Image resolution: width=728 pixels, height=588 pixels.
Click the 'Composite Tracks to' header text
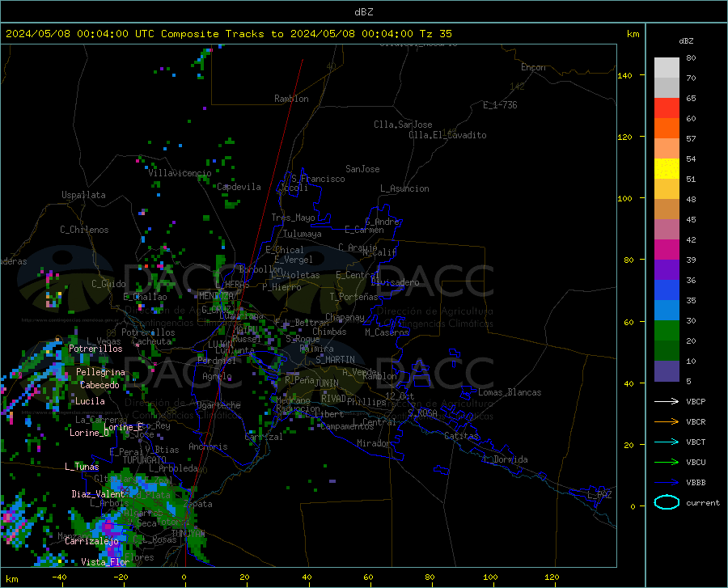(222, 34)
